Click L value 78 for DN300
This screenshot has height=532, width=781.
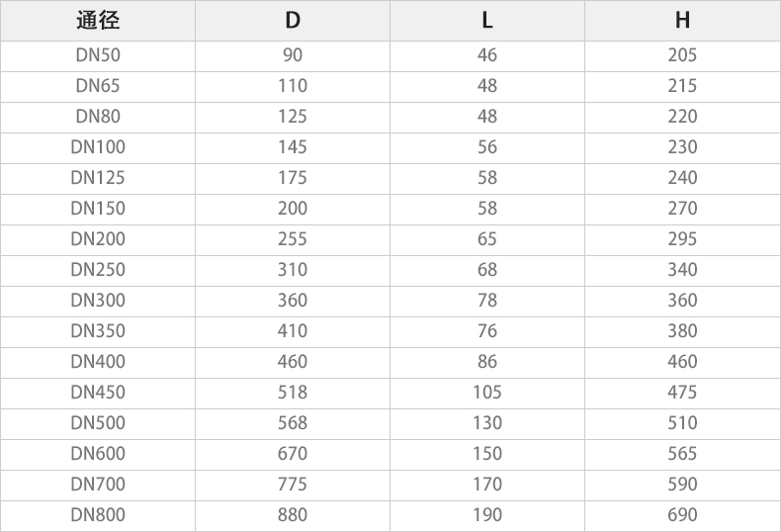(487, 301)
